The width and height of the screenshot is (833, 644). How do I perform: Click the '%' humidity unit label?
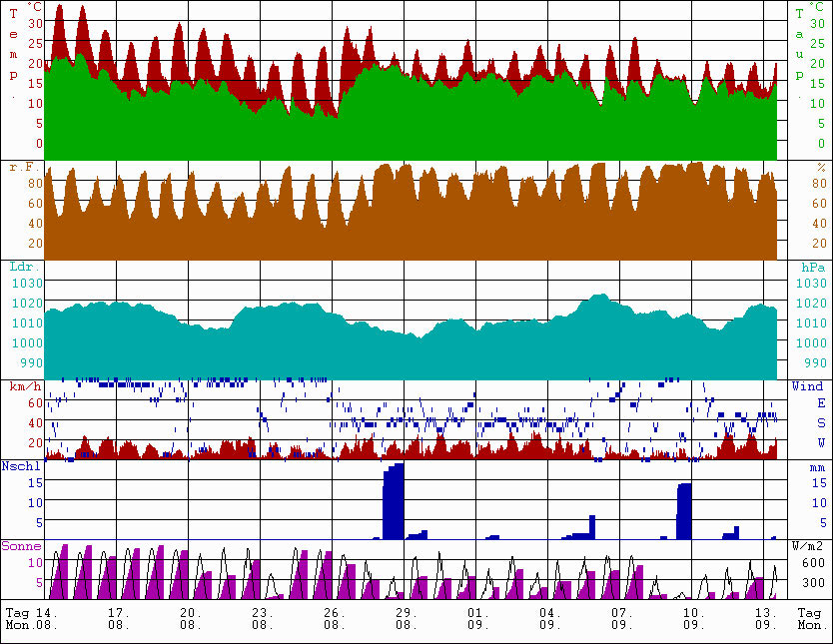[821, 168]
